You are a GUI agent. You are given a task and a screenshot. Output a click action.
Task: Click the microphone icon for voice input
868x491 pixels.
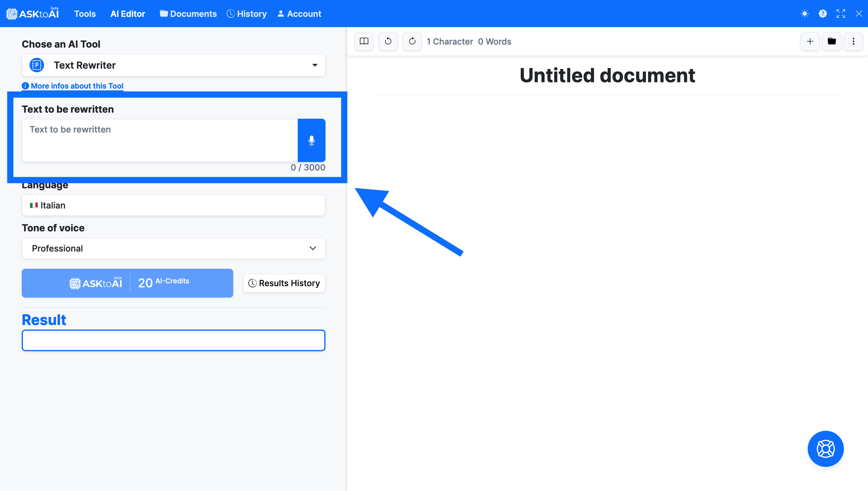click(x=311, y=140)
